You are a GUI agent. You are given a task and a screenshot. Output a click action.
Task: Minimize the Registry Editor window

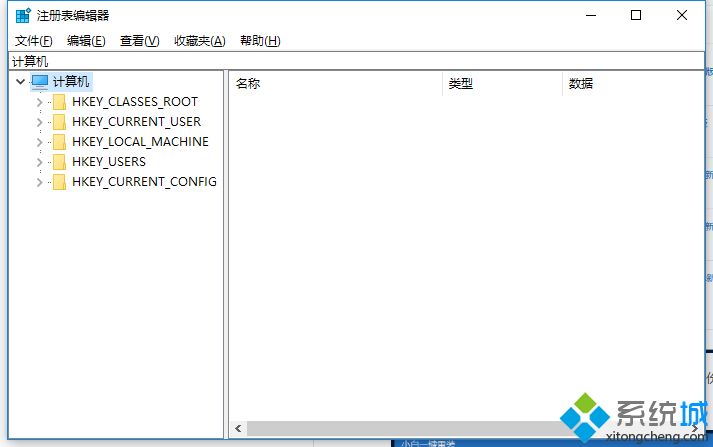[x=591, y=15]
